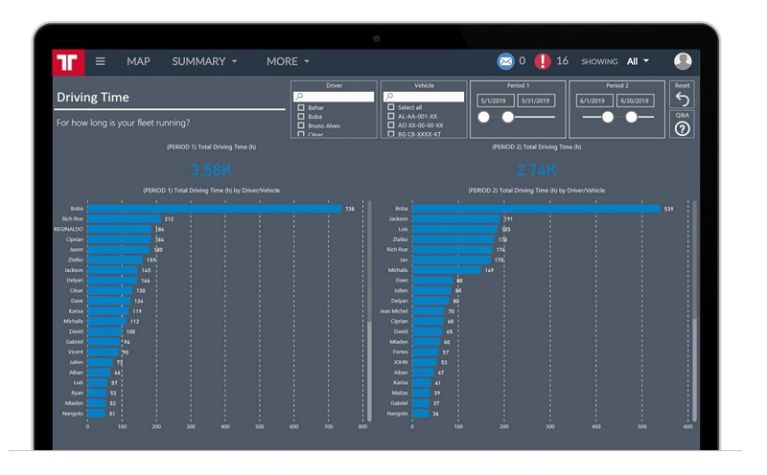The width and height of the screenshot is (767, 475).
Task: Check the AO XX-00-00-XX vehicle checkbox
Action: [x=391, y=125]
